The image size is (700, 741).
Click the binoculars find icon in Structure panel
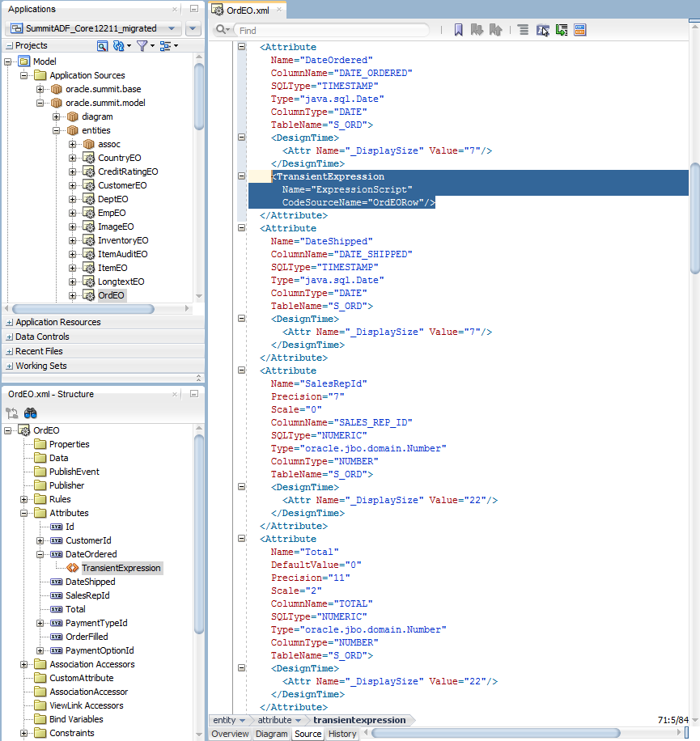(x=31, y=413)
